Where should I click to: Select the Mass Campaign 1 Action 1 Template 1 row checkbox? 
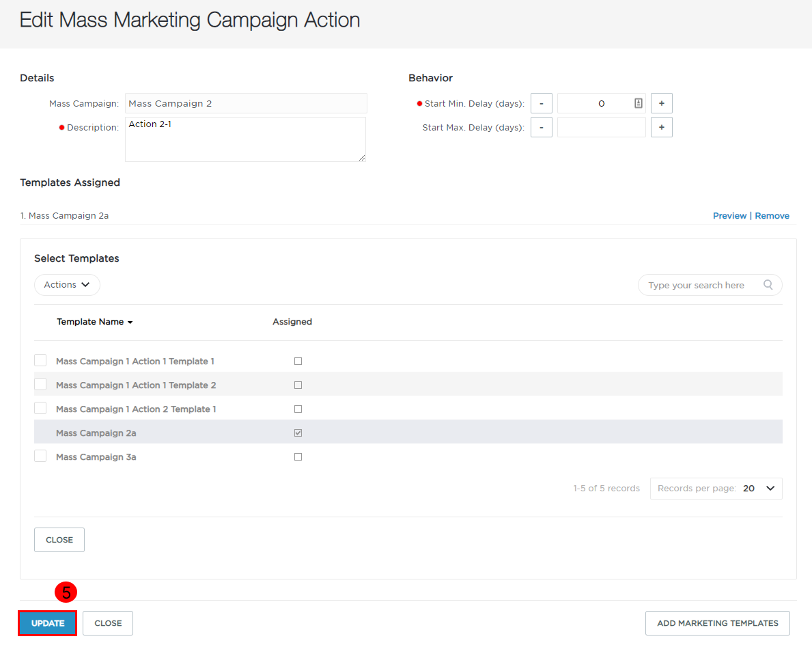40,360
